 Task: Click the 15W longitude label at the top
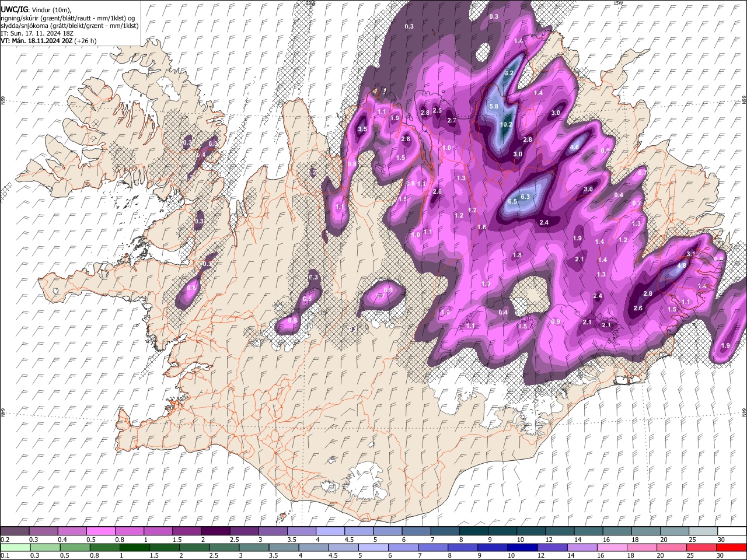tap(618, 3)
